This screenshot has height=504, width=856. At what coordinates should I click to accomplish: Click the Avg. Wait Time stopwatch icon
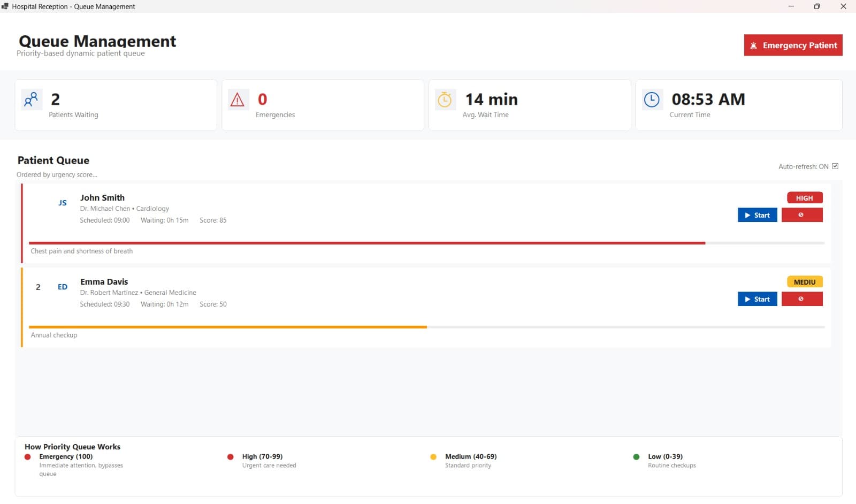tap(445, 100)
